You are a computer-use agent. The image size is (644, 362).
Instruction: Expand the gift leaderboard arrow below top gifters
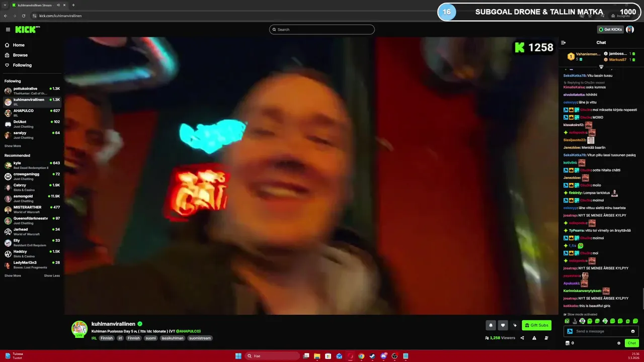601,66
